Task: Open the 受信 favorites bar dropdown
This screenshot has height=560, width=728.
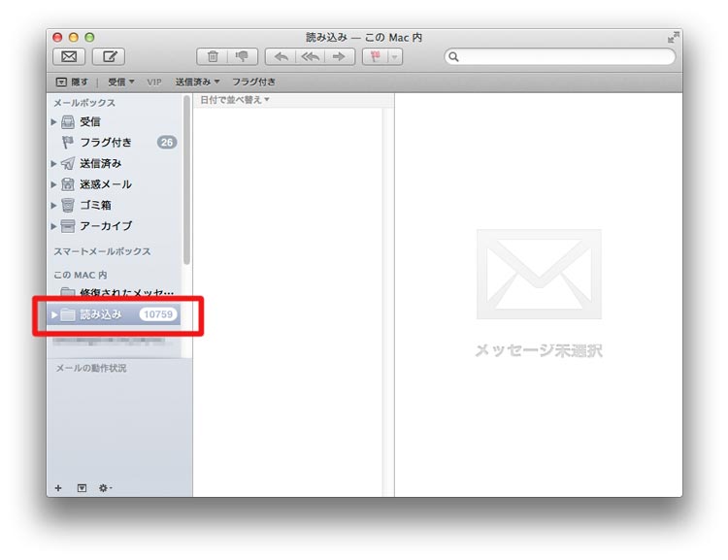Action: [121, 82]
